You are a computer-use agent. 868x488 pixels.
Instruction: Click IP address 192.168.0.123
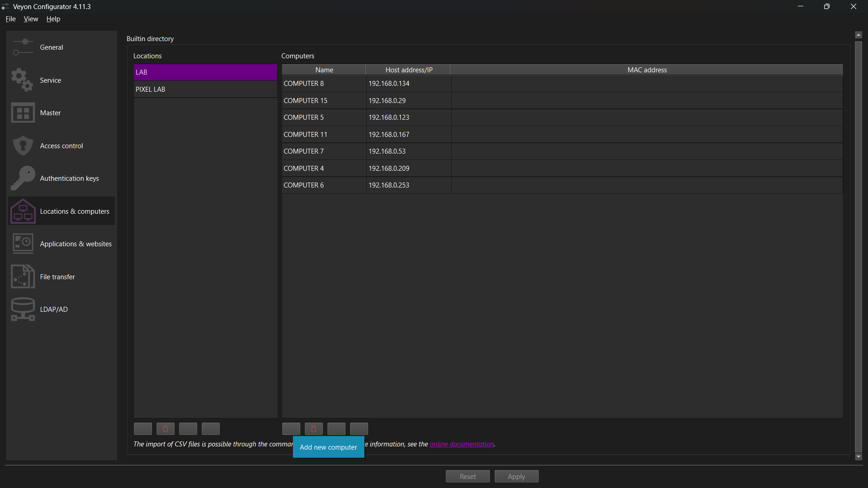(409, 117)
